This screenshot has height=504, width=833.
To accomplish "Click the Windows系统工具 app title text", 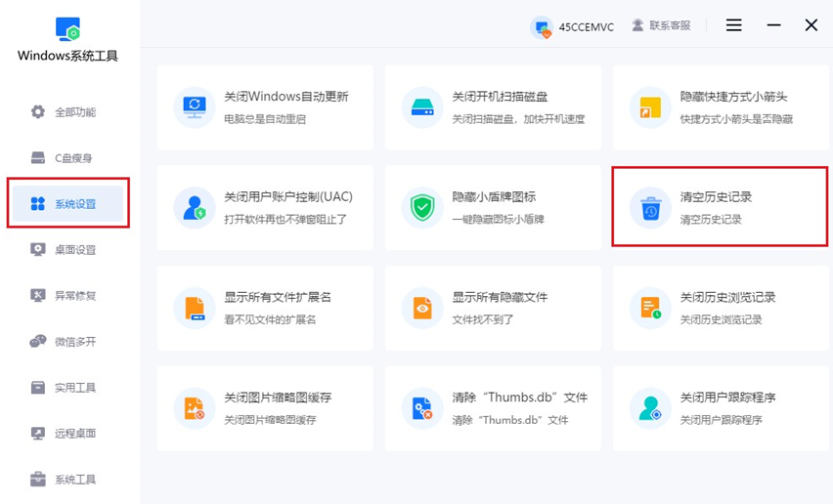I will pyautogui.click(x=67, y=56).
